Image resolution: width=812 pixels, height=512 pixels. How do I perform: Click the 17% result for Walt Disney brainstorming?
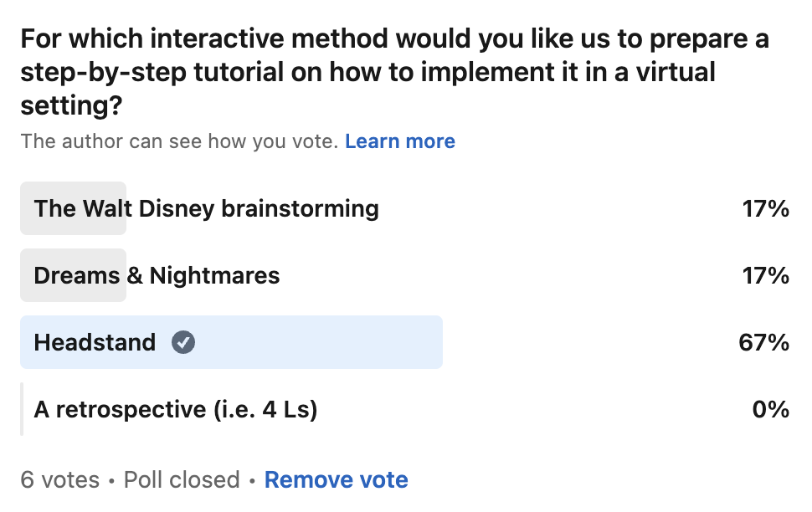[x=766, y=208]
